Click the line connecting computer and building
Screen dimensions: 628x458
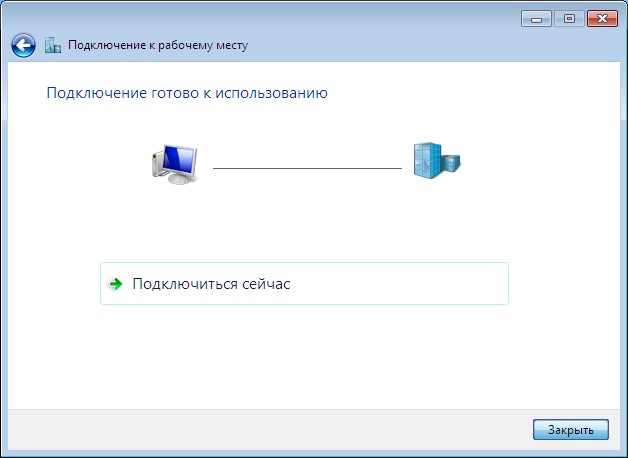307,168
